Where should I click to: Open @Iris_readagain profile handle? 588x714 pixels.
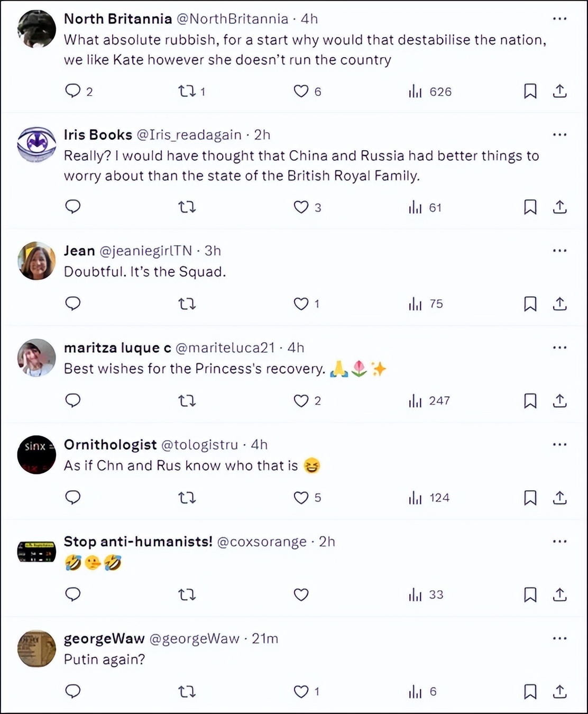[189, 135]
